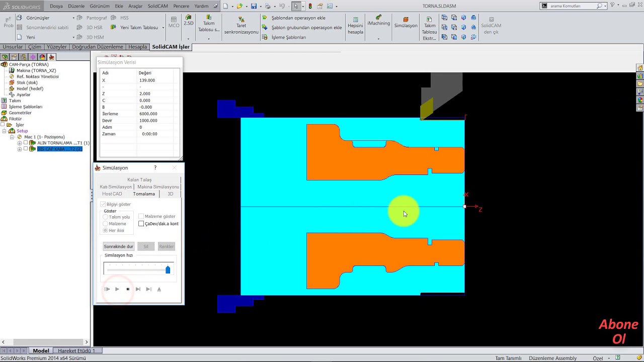The height and width of the screenshot is (362, 644).
Task: Select the Malzeme radio button
Action: (105, 224)
